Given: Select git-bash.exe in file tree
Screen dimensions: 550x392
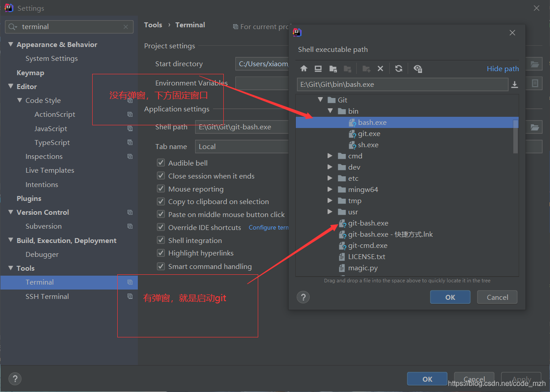Looking at the screenshot, I should pyautogui.click(x=368, y=223).
